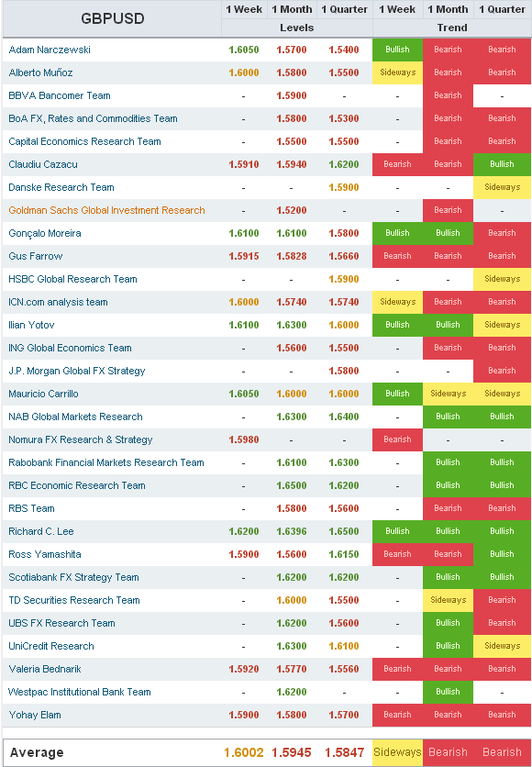
Task: Click Richard C. Lee link
Action: coord(41,532)
